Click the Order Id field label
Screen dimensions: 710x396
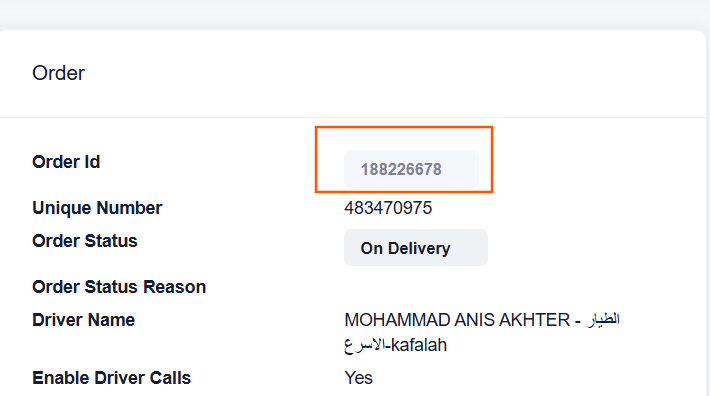(x=66, y=162)
